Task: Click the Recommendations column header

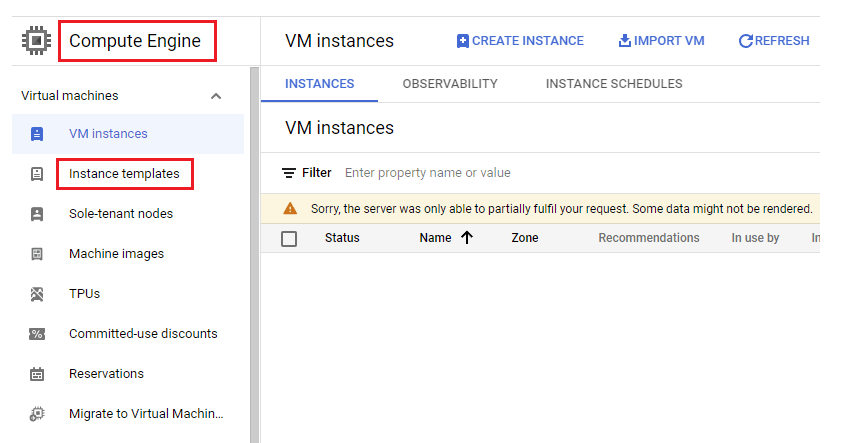Action: pos(649,238)
